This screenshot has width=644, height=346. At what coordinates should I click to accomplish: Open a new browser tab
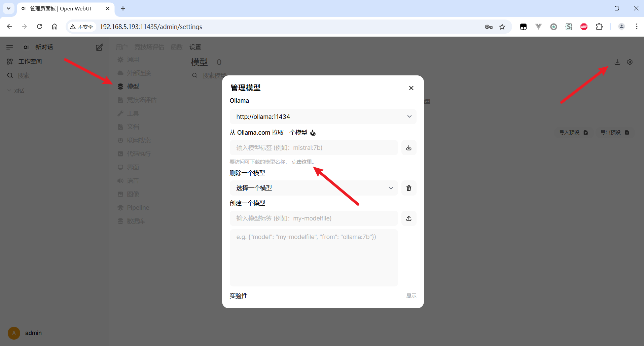123,8
